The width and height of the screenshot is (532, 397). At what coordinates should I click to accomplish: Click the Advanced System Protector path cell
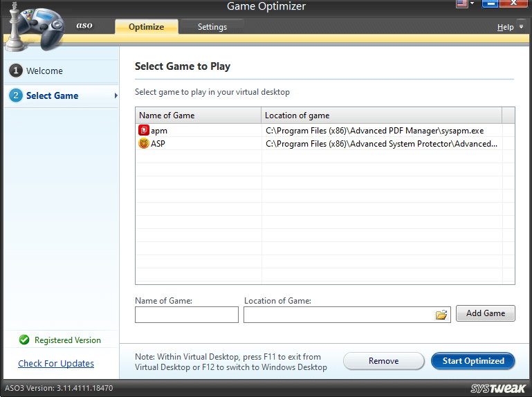(381, 144)
